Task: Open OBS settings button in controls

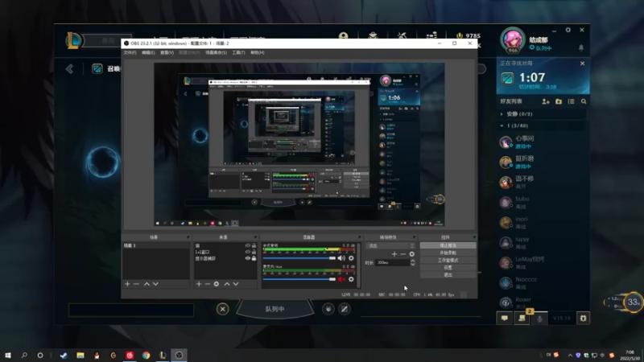Action: [448, 268]
